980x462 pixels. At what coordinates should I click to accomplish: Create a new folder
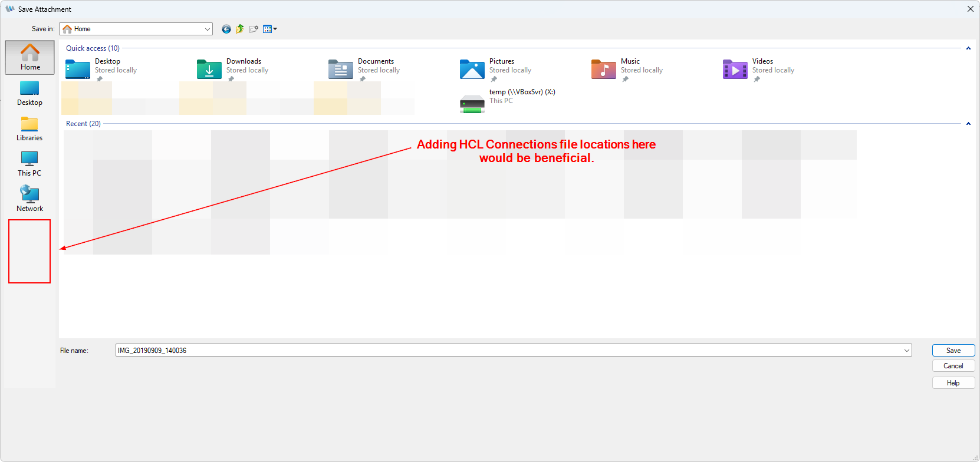tap(254, 29)
